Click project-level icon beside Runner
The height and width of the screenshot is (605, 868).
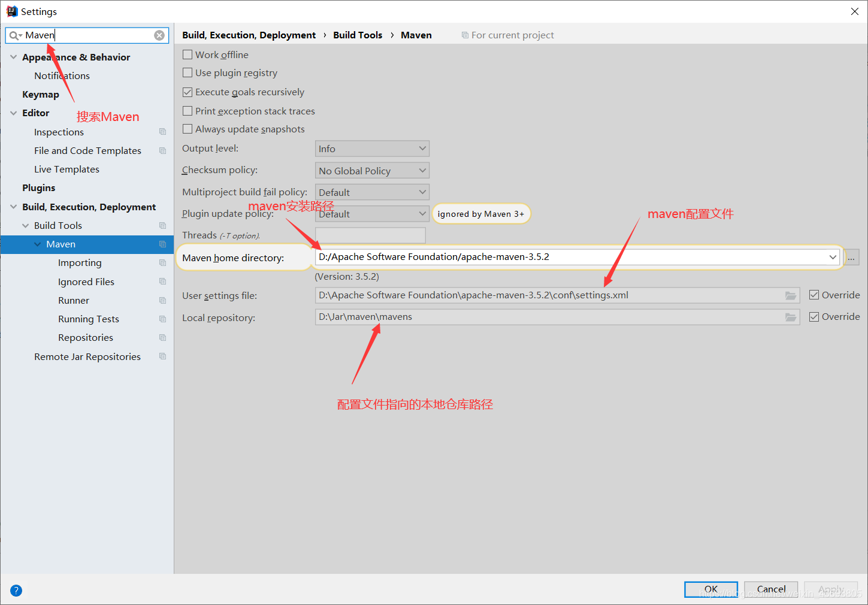pos(162,300)
